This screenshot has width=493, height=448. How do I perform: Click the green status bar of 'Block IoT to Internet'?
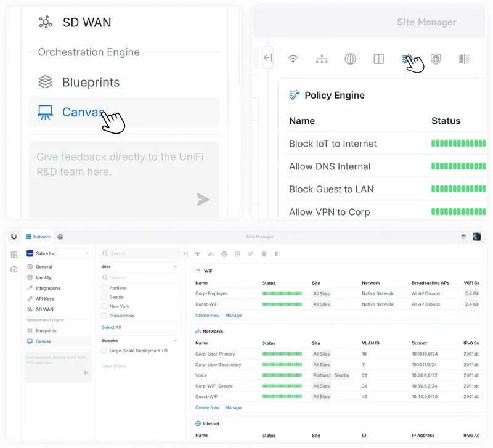[458, 144]
